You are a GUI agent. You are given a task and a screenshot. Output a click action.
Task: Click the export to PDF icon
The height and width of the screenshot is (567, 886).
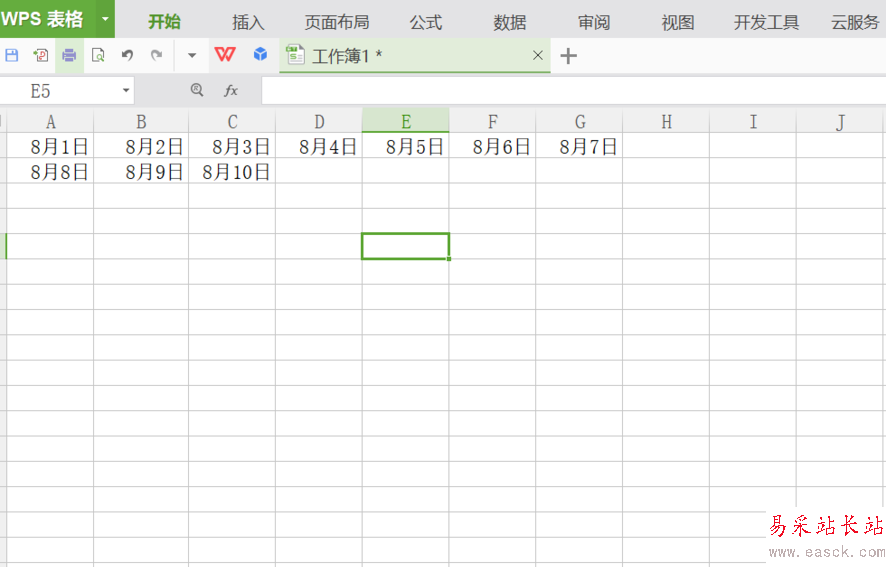(x=41, y=55)
